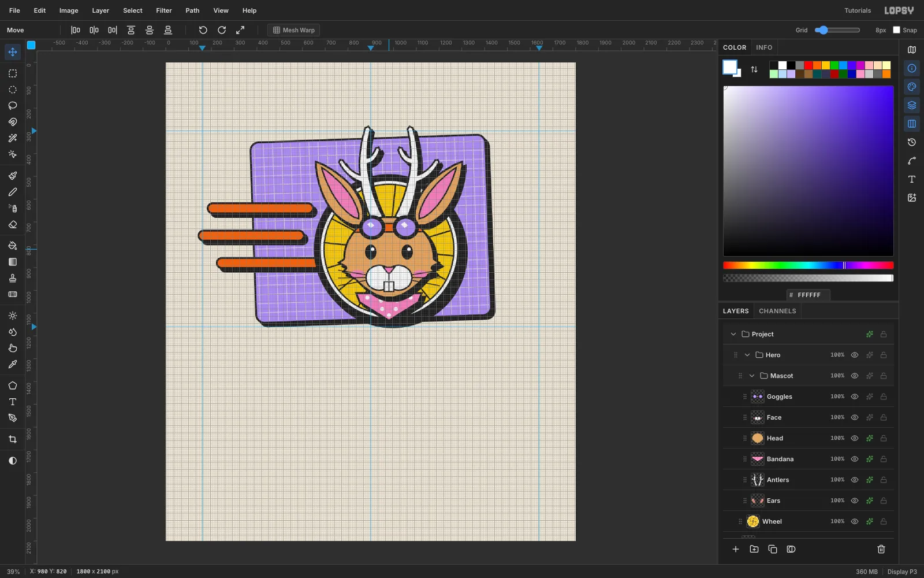
Task: Select the Text tool in the left toolbox
Action: (13, 402)
